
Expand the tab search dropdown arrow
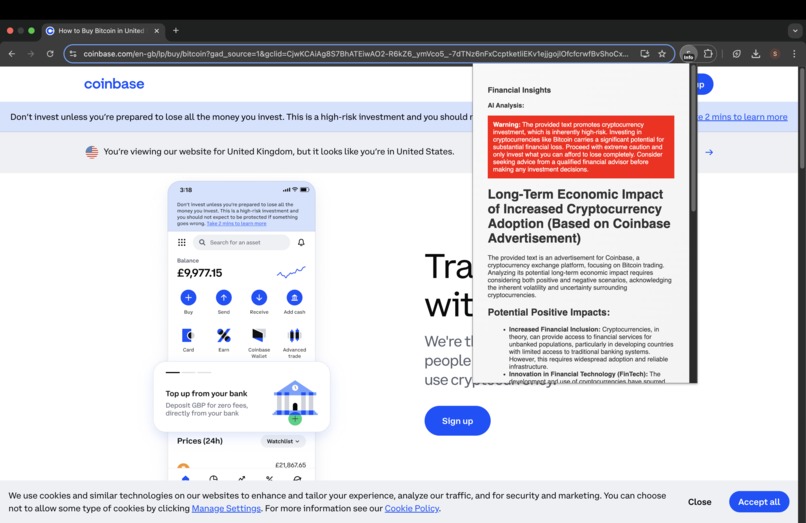pyautogui.click(x=795, y=31)
